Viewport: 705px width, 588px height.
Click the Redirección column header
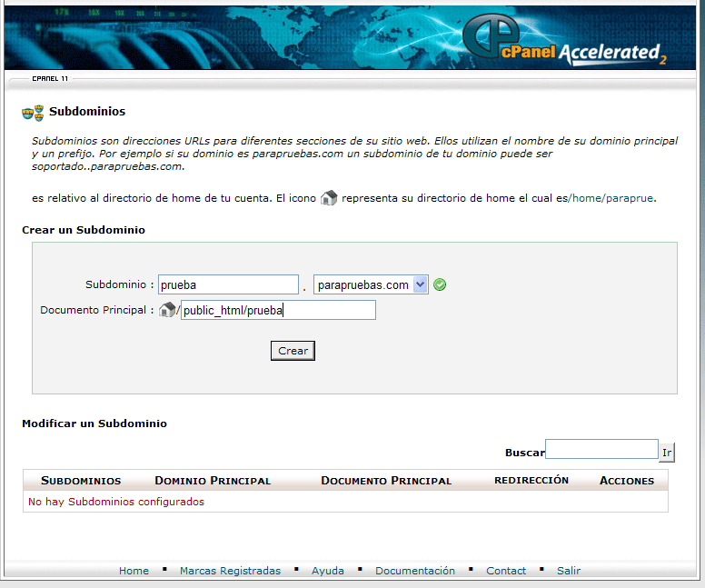[531, 480]
